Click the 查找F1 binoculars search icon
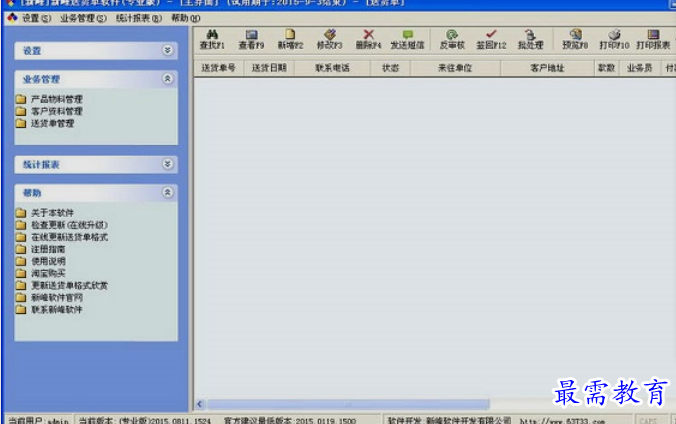Viewport: 676px width, 424px height. click(212, 35)
